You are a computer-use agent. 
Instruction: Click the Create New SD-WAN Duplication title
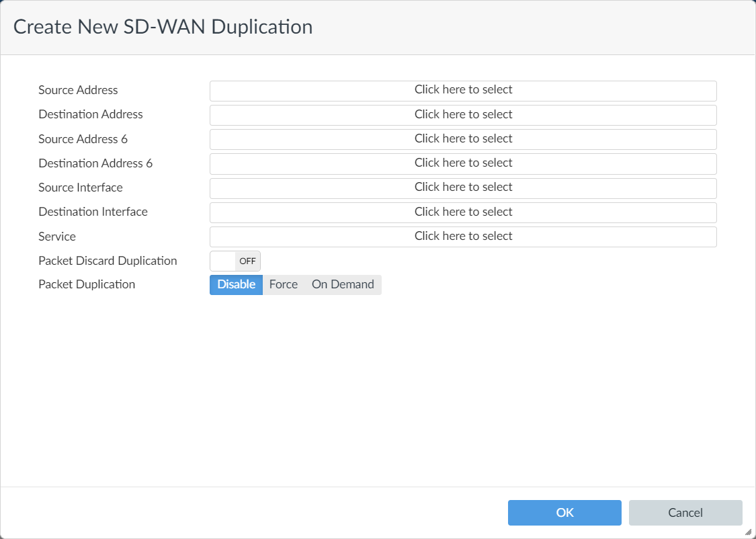tap(163, 26)
